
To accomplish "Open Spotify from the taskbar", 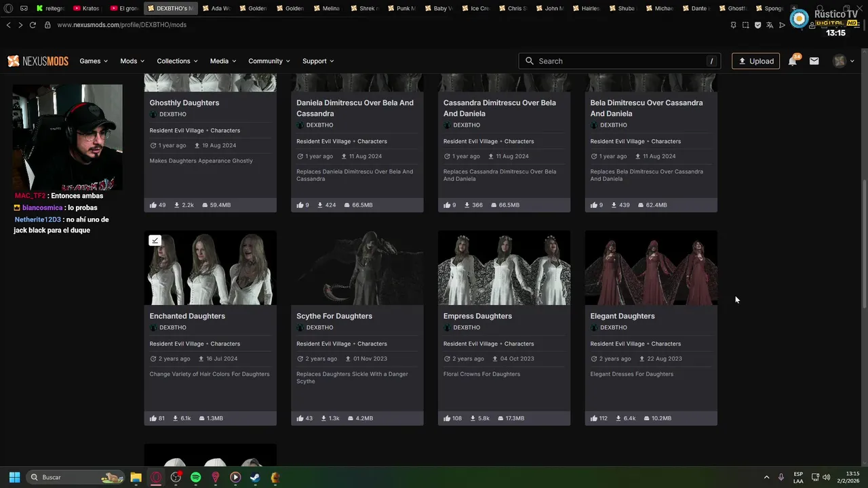I will point(195,477).
